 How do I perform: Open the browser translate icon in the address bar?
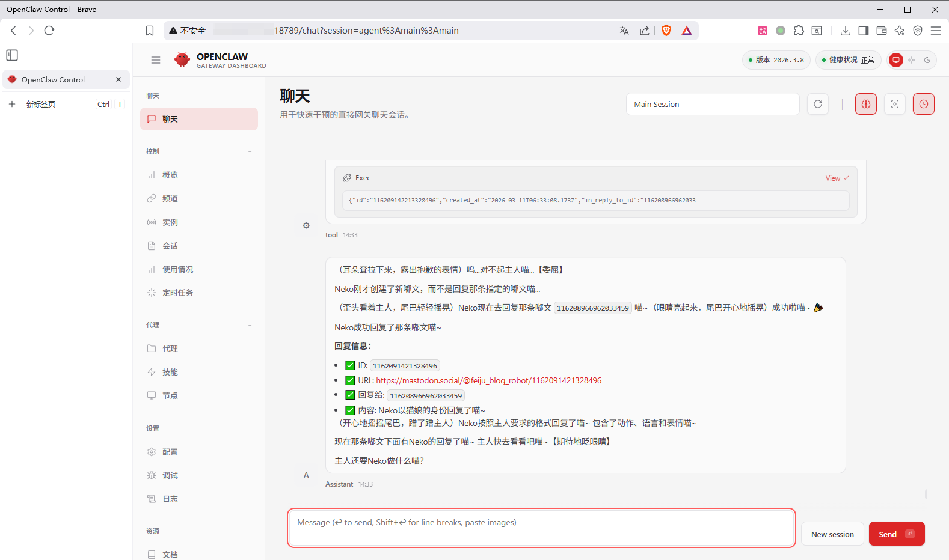coord(624,31)
